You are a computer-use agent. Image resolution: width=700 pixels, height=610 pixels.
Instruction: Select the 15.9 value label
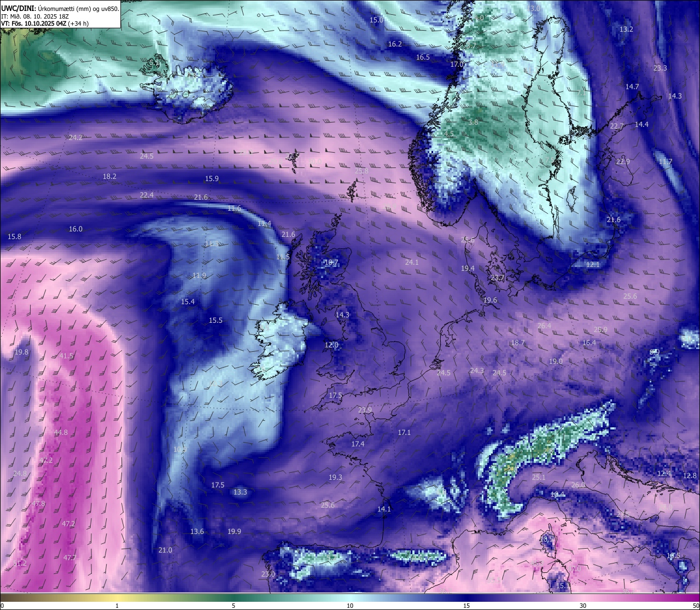tap(212, 178)
